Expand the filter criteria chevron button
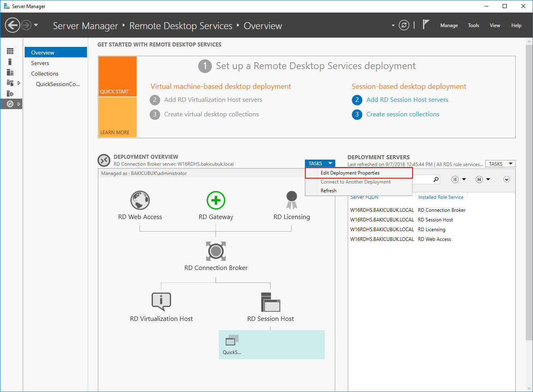533x392 pixels. point(507,179)
